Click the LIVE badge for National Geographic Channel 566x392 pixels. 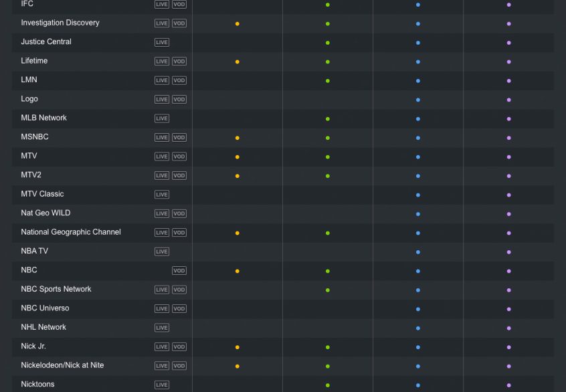pos(162,233)
